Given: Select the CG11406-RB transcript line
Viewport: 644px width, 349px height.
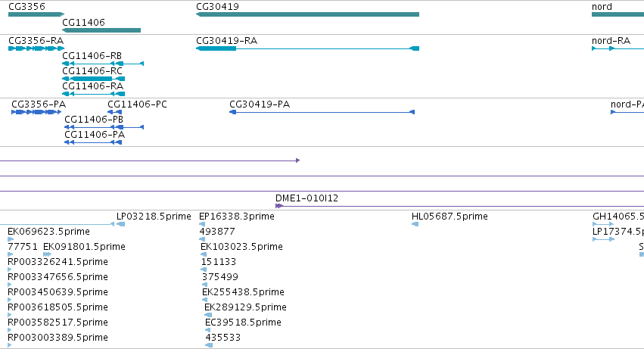Looking at the screenshot, I should click(103, 64).
